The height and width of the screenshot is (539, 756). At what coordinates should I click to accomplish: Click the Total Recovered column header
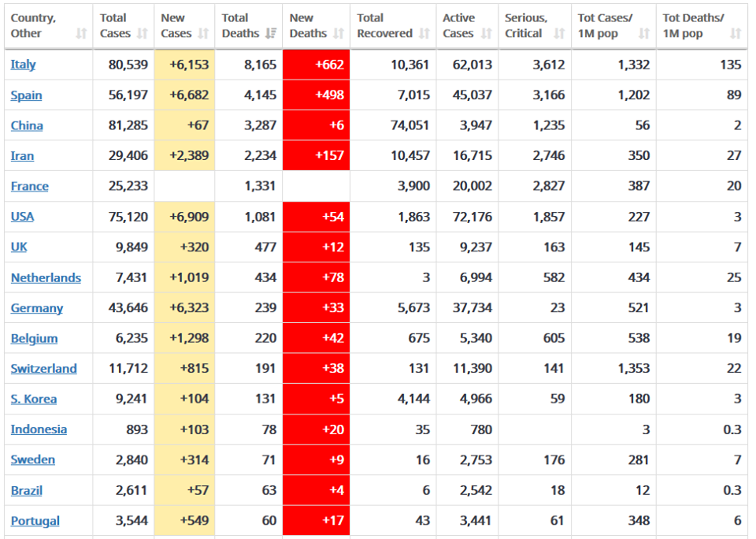click(393, 26)
